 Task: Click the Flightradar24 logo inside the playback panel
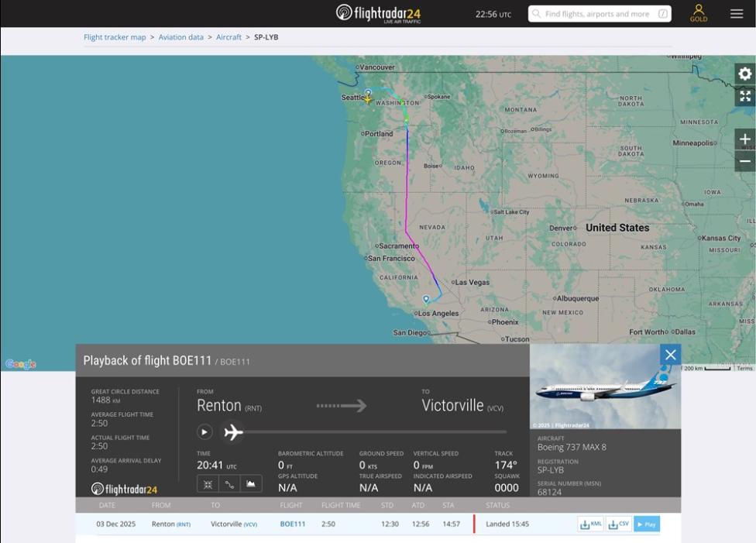[x=124, y=489]
